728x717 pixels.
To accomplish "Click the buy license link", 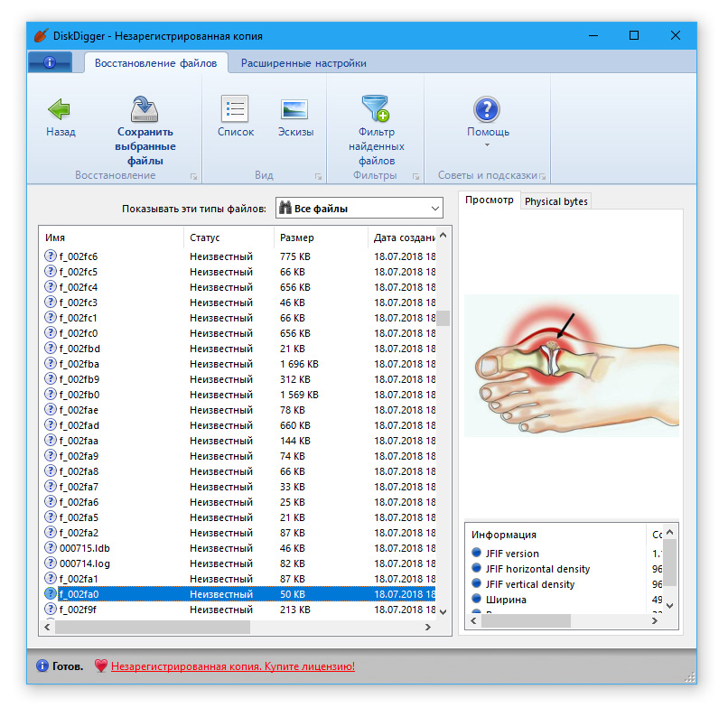I will tap(232, 666).
